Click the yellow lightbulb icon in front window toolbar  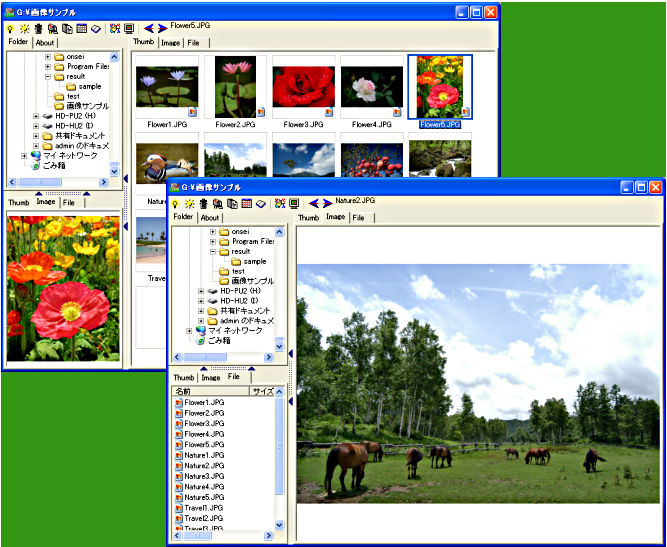[x=176, y=203]
